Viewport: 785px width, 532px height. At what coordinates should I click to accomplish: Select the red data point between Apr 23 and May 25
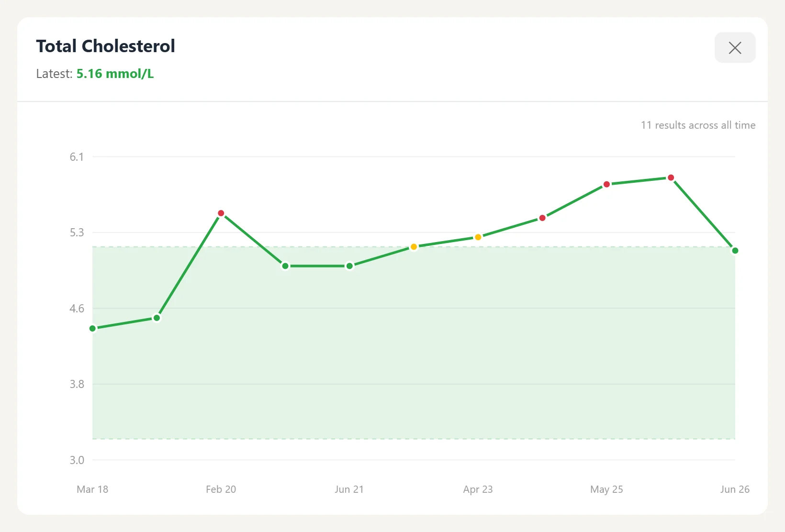pos(542,218)
